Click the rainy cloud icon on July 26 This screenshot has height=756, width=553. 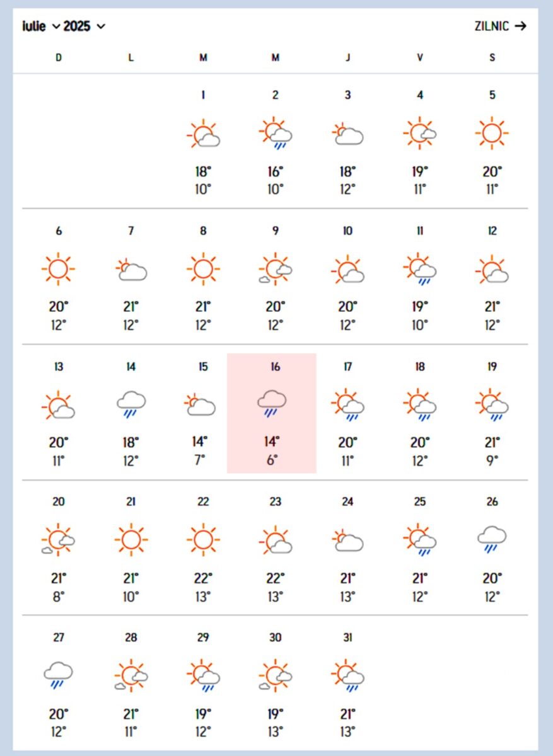(492, 540)
